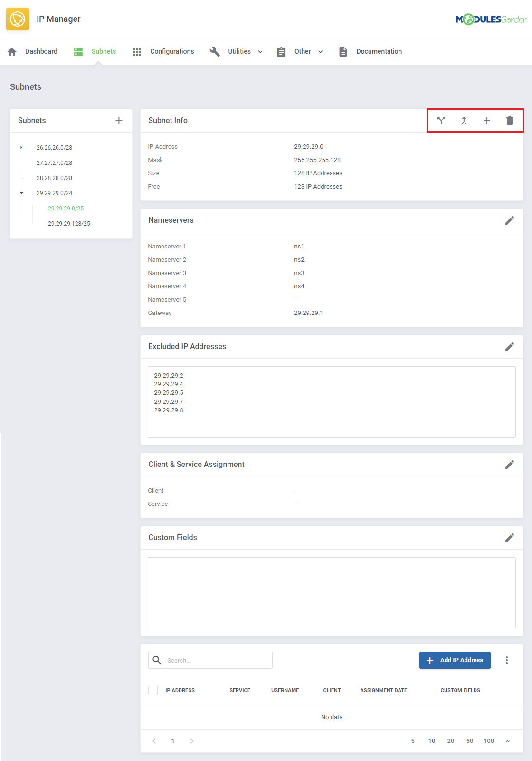Select subnet 28.28.28.0/28 in tree

point(55,178)
